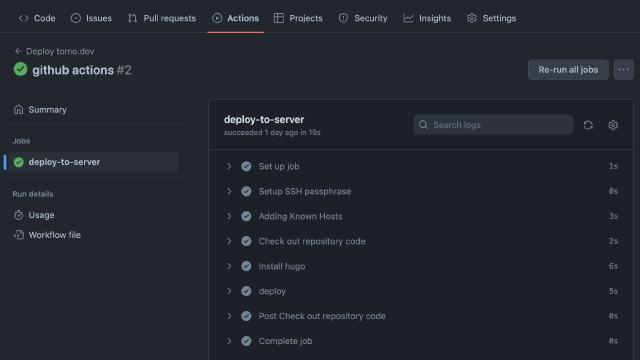
Task: Click the github actions #2 title
Action: click(82, 70)
